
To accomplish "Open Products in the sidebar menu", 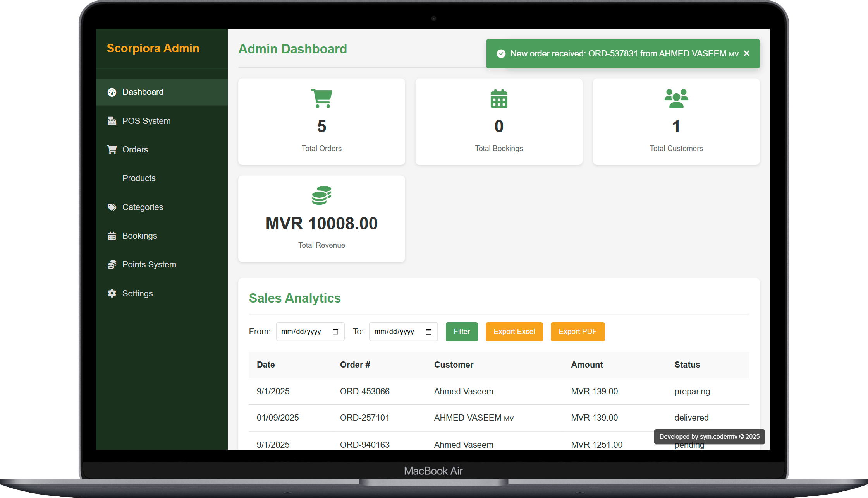I will (139, 178).
